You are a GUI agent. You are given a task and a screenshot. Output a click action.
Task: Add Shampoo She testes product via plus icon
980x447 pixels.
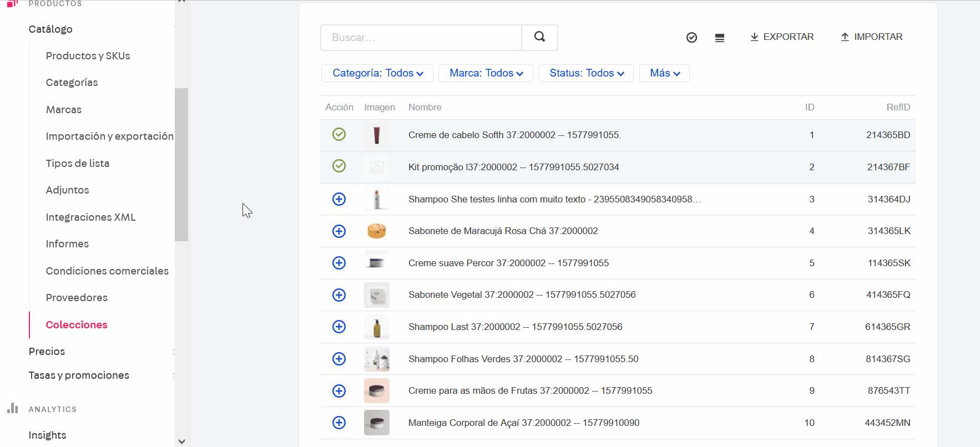(x=339, y=199)
